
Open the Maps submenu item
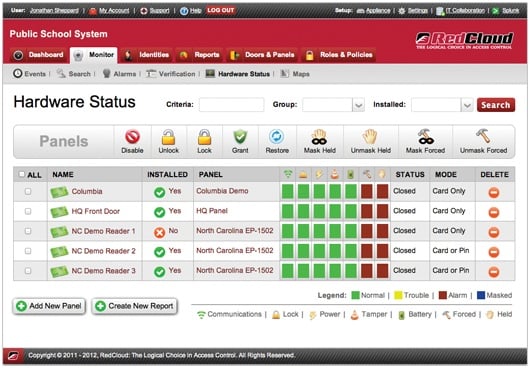tap(295, 74)
